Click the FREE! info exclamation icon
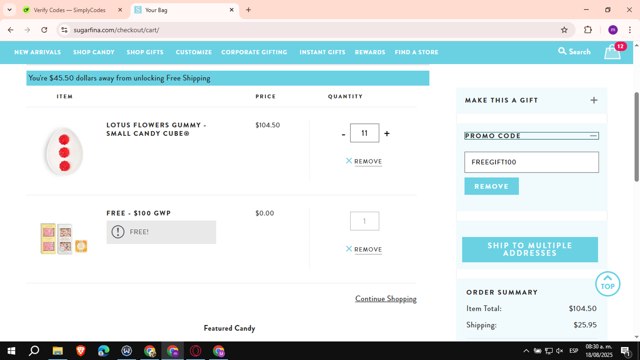The image size is (640, 360). (118, 232)
